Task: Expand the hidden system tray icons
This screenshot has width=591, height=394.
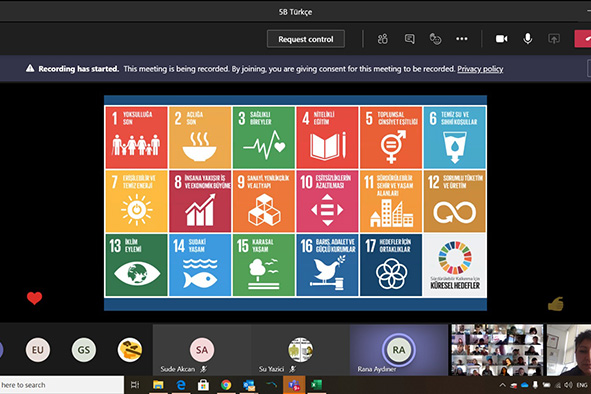Action: point(503,385)
